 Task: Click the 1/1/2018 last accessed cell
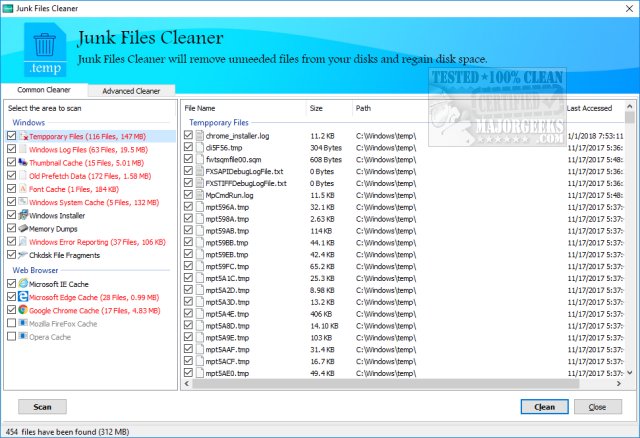point(596,136)
